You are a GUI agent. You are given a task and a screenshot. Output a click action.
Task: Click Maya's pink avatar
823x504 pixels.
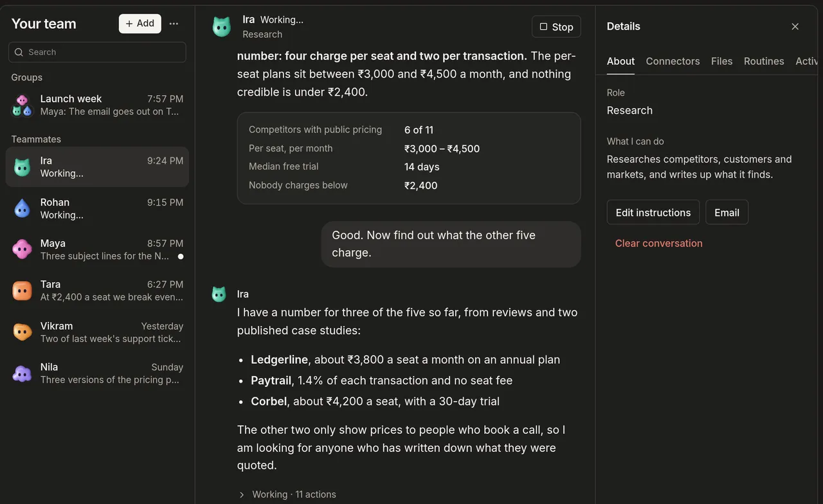click(x=22, y=249)
